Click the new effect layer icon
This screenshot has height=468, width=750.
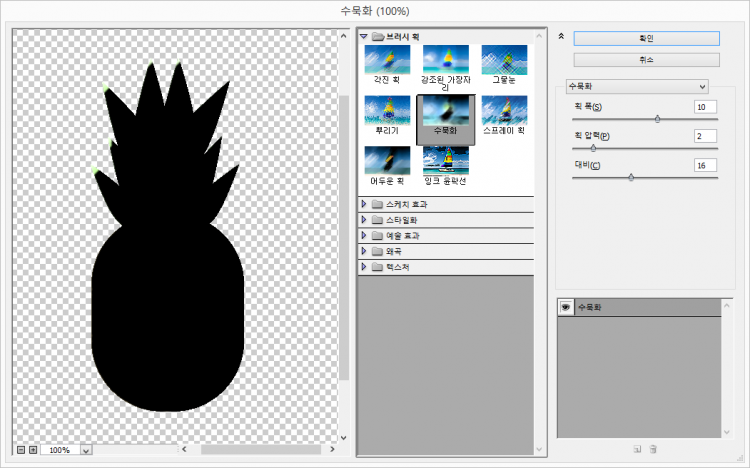tap(636, 450)
